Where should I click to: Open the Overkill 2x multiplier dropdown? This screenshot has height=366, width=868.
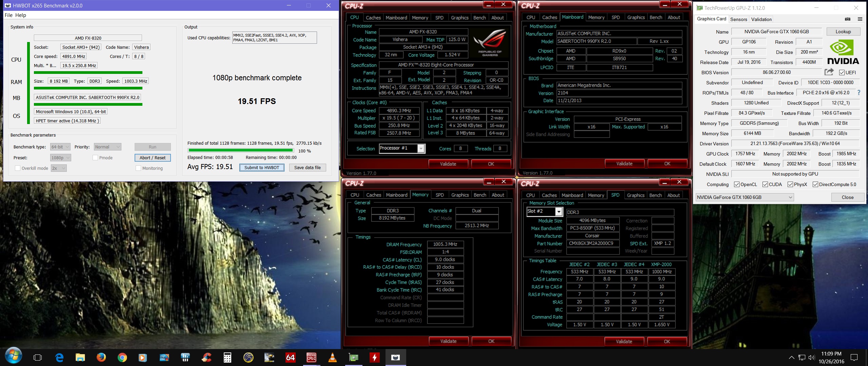point(59,168)
